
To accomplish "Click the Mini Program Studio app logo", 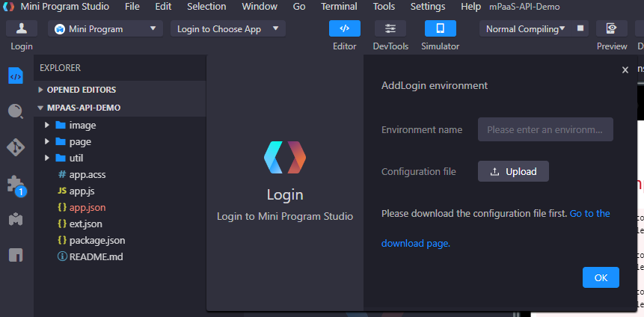I will pyautogui.click(x=8, y=7).
